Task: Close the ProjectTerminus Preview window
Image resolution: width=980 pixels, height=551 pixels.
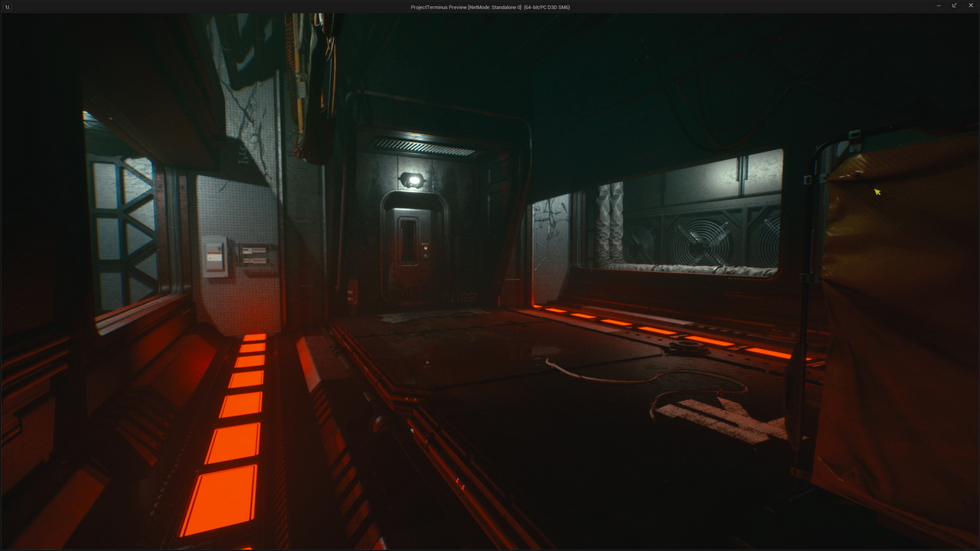Action: click(970, 6)
